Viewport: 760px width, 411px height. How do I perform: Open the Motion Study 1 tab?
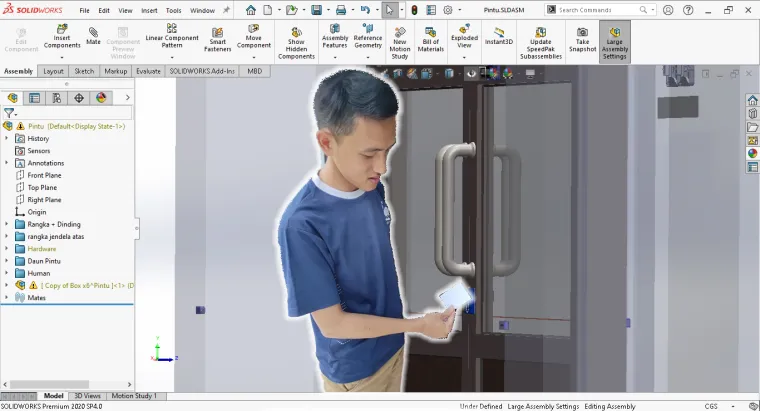[133, 396]
